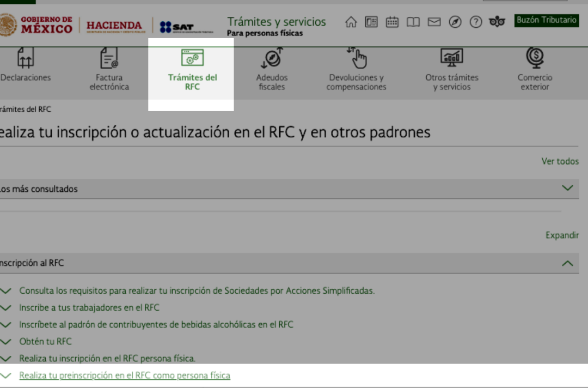This screenshot has width=588, height=388.
Task: Expand the Obtén tu RFC item
Action: (x=45, y=342)
